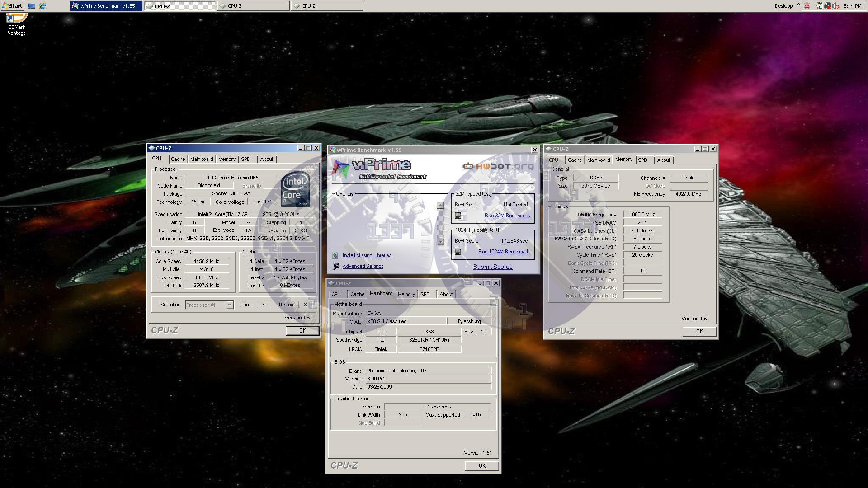
Task: Click the Safely Remove Hardware tray icon
Action: [x=819, y=6]
